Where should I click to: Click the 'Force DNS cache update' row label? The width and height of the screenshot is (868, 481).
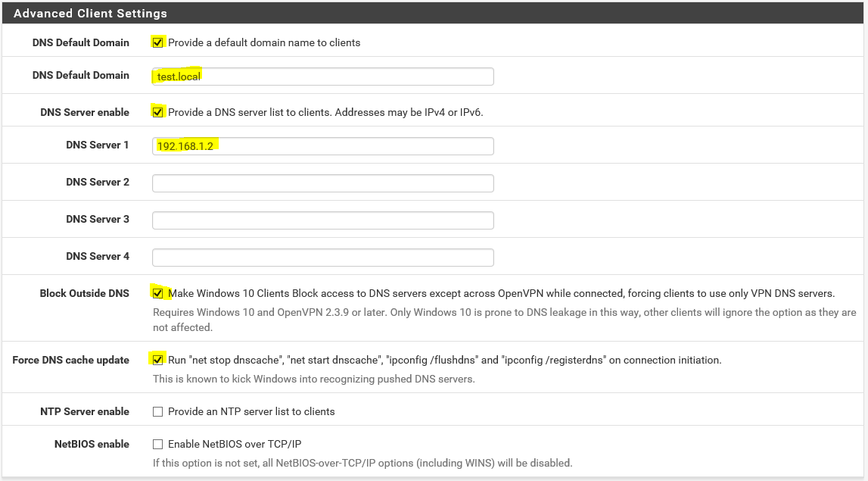71,360
